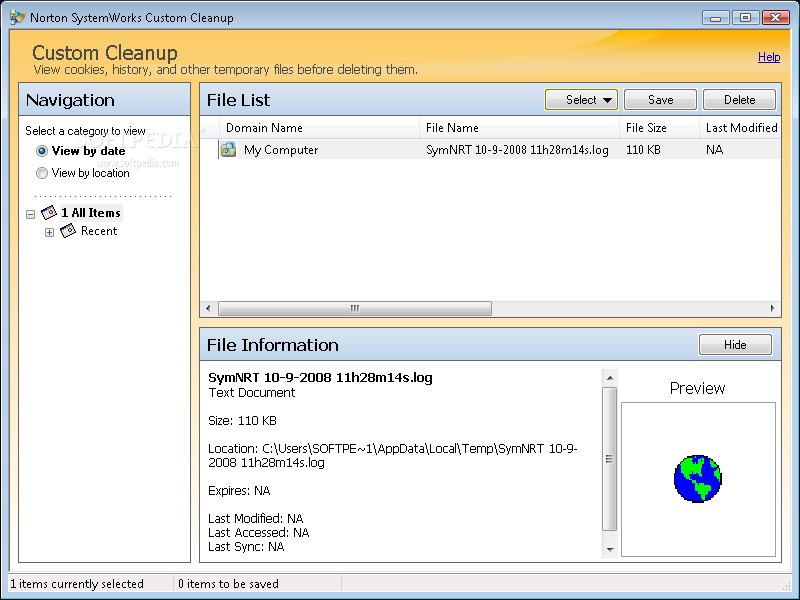Click the File List scroll right arrow
Viewport: 800px width, 600px height.
[772, 308]
